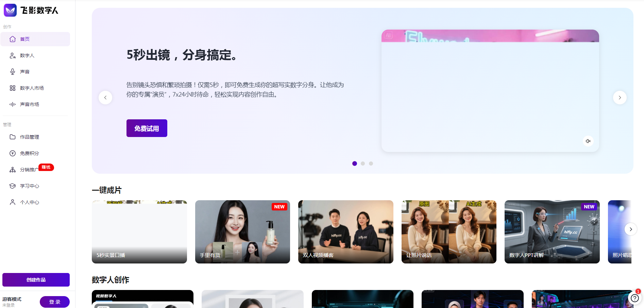Screen dimensions: 644x308
Task: Go to 数字人市场 grid icon
Action: click(13, 88)
